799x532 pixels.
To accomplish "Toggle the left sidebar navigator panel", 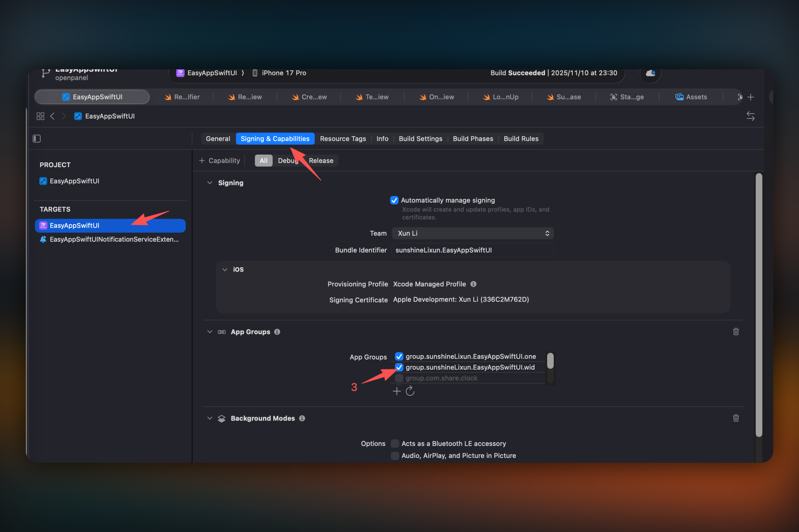I will [36, 138].
